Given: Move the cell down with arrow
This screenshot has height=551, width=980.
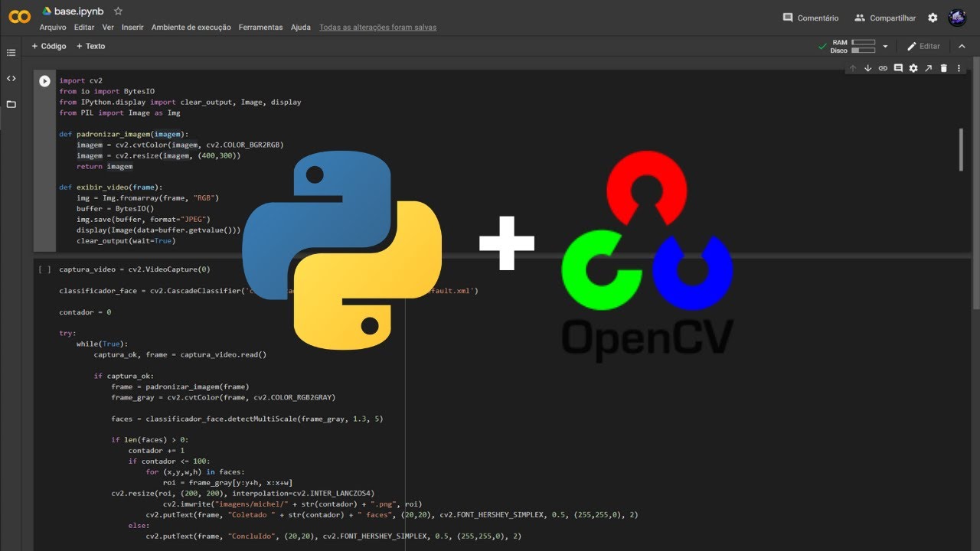Looking at the screenshot, I should (x=867, y=68).
